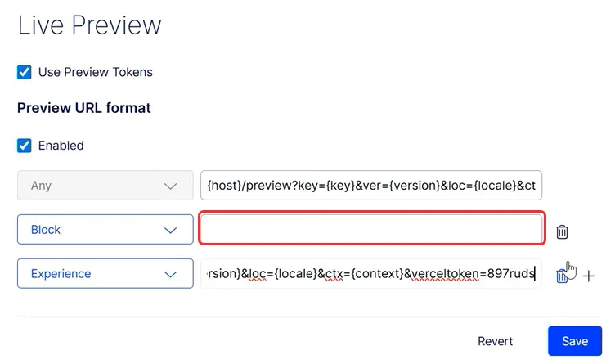Toggle the Enabled checkbox
Screen dimensions: 615x364
click(x=24, y=146)
